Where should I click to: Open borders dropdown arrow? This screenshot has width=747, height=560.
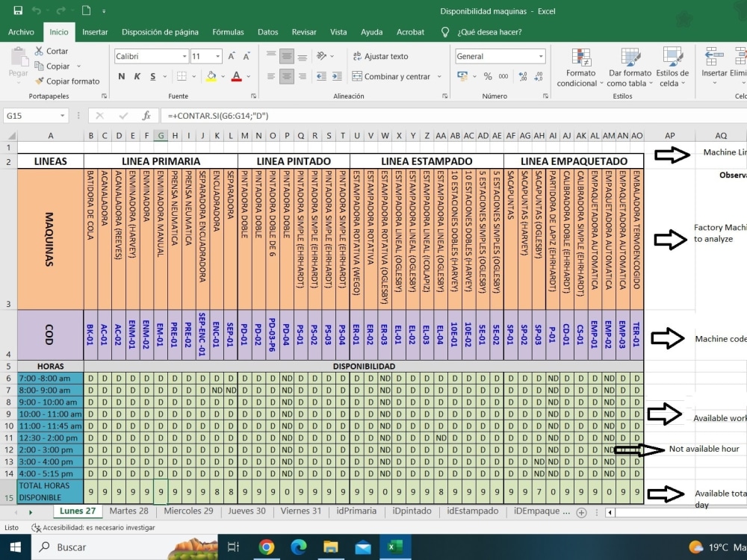[194, 76]
